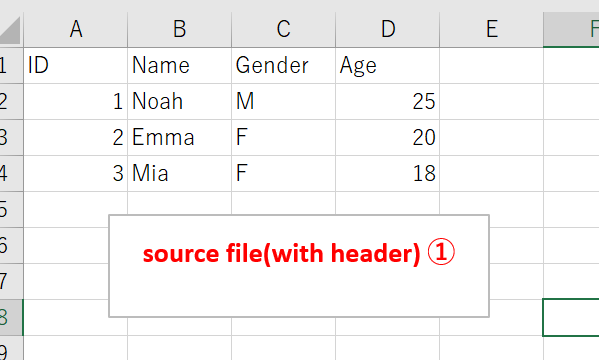The width and height of the screenshot is (599, 360).
Task: Select row 7 header
Action: click(x=11, y=281)
